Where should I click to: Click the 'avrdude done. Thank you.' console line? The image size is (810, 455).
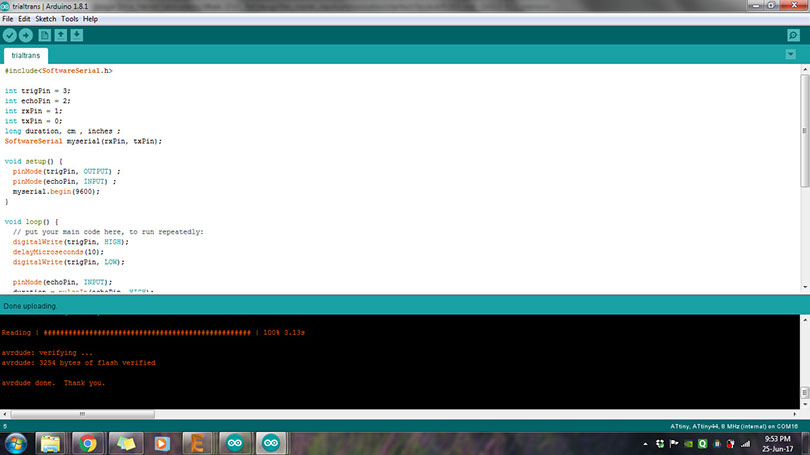pyautogui.click(x=53, y=383)
